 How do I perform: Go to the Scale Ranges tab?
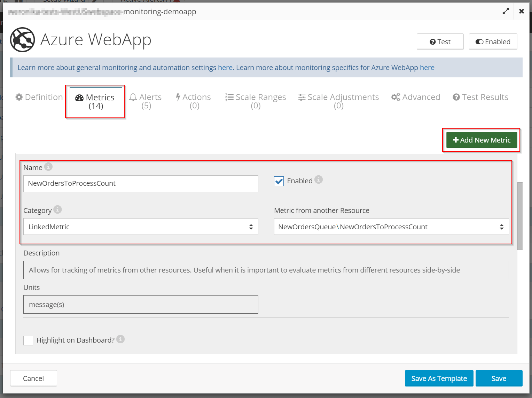click(x=256, y=101)
